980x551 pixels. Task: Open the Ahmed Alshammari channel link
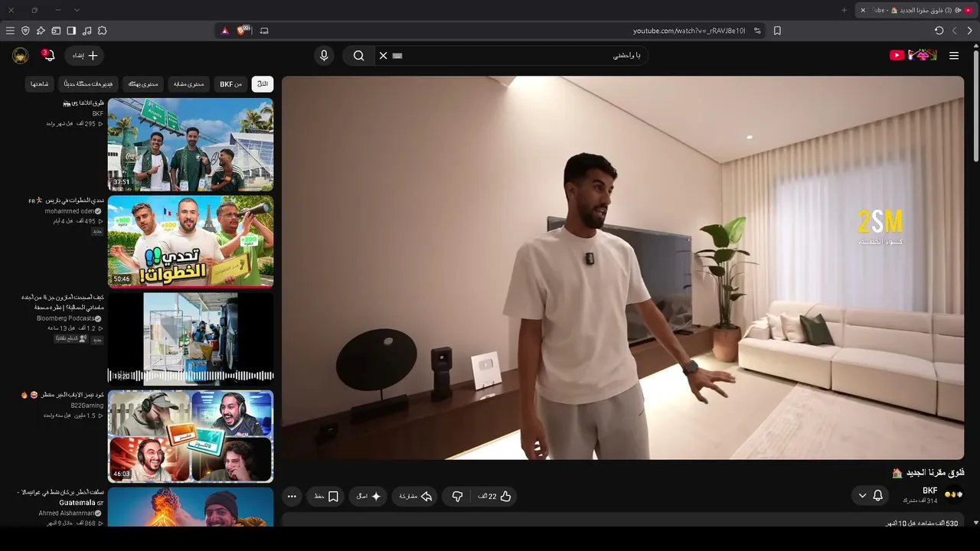pyautogui.click(x=67, y=513)
